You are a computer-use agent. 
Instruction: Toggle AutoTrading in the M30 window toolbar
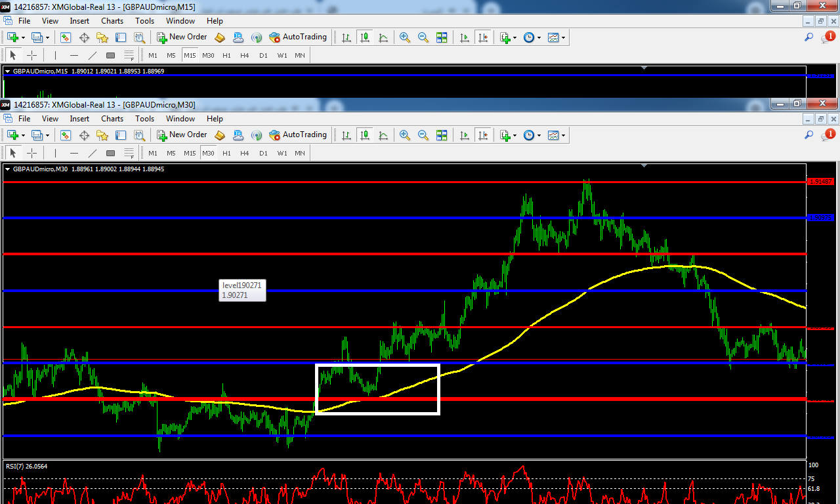click(297, 135)
